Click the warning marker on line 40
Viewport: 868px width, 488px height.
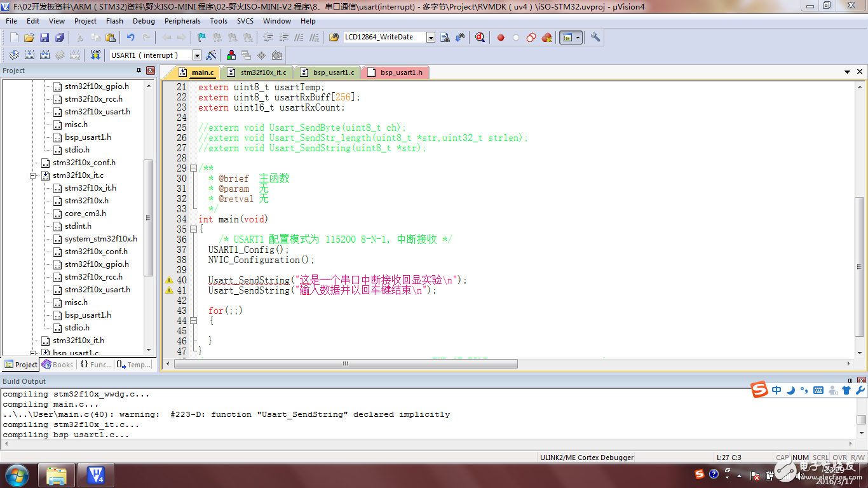tap(169, 280)
